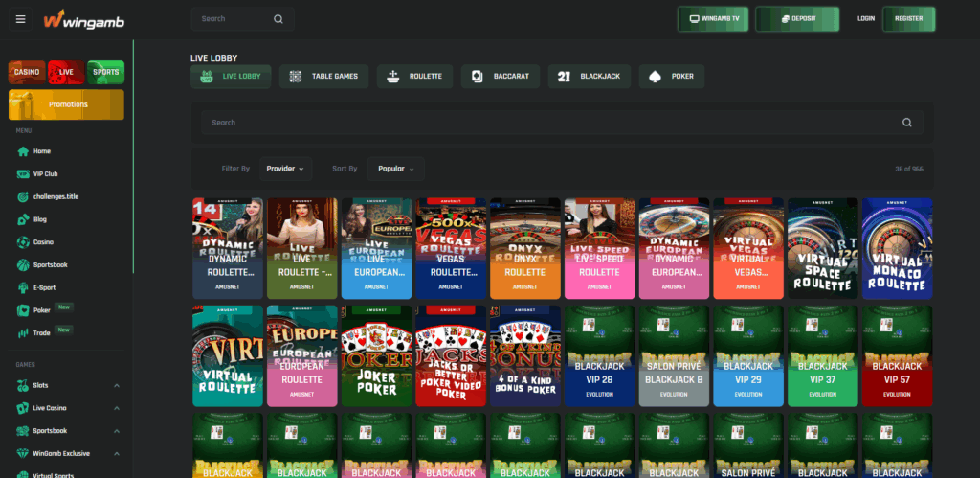
Task: Open the hamburger menu icon
Action: tap(21, 19)
